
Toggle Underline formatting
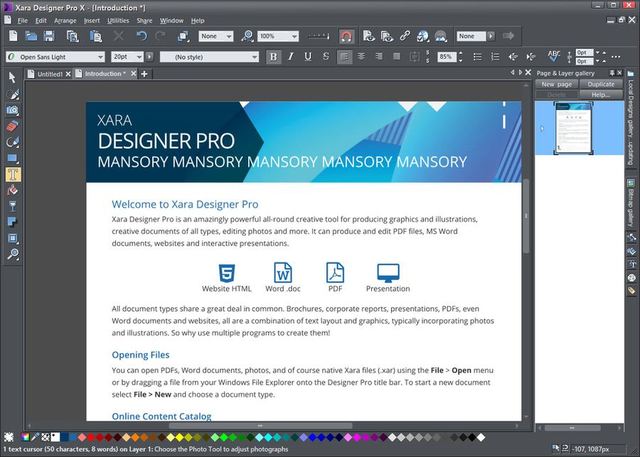pos(308,57)
